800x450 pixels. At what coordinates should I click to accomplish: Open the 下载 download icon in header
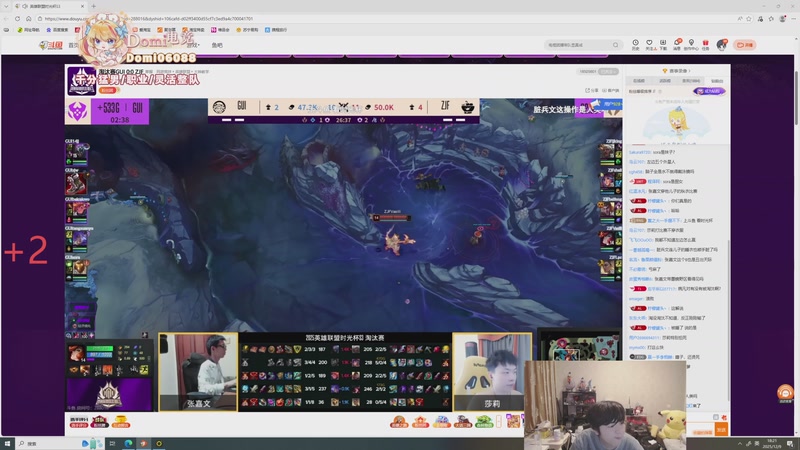663,45
